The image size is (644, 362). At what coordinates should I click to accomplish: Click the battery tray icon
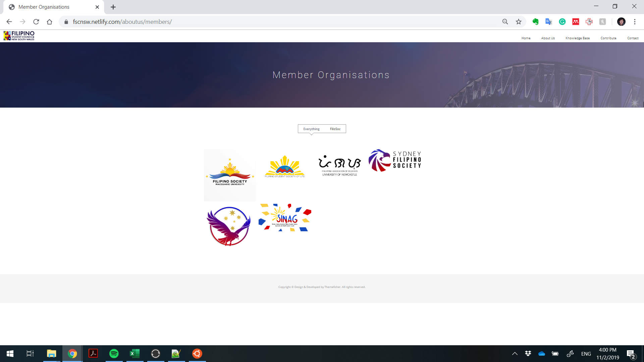pyautogui.click(x=555, y=354)
